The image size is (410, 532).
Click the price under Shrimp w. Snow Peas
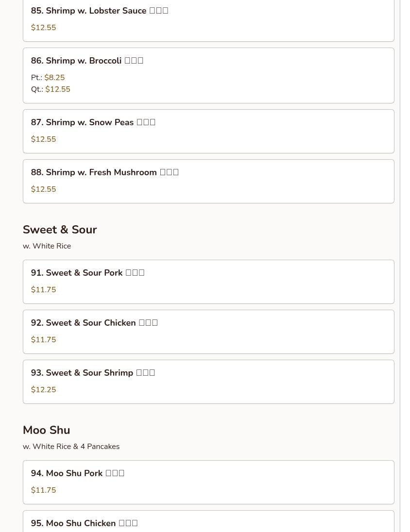point(44,139)
